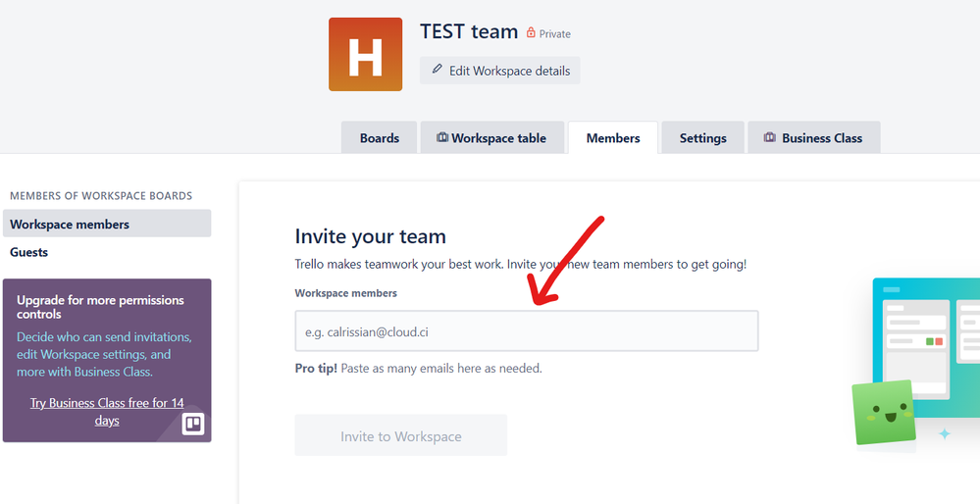The image size is (980, 504).
Task: Switch to the Workspace table tab
Action: click(491, 137)
